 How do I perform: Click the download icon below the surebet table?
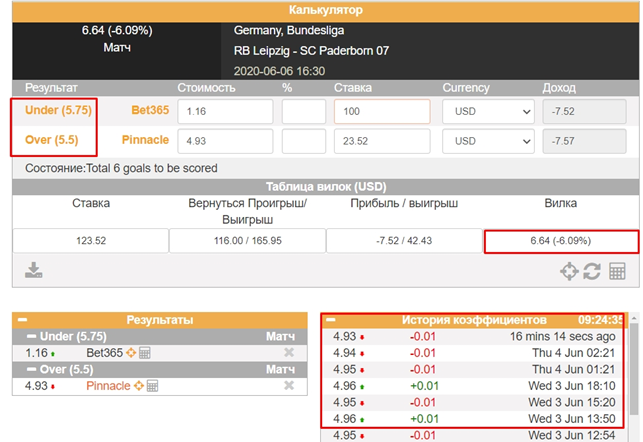tap(32, 270)
